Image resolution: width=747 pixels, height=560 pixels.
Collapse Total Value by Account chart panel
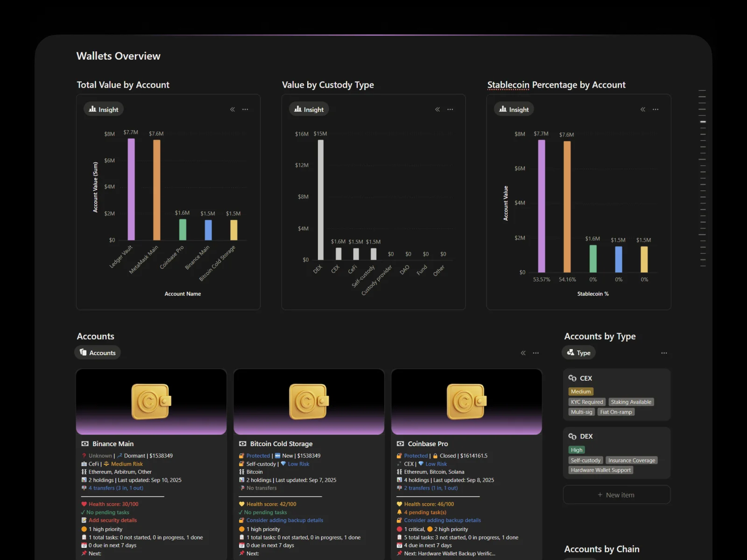point(233,109)
